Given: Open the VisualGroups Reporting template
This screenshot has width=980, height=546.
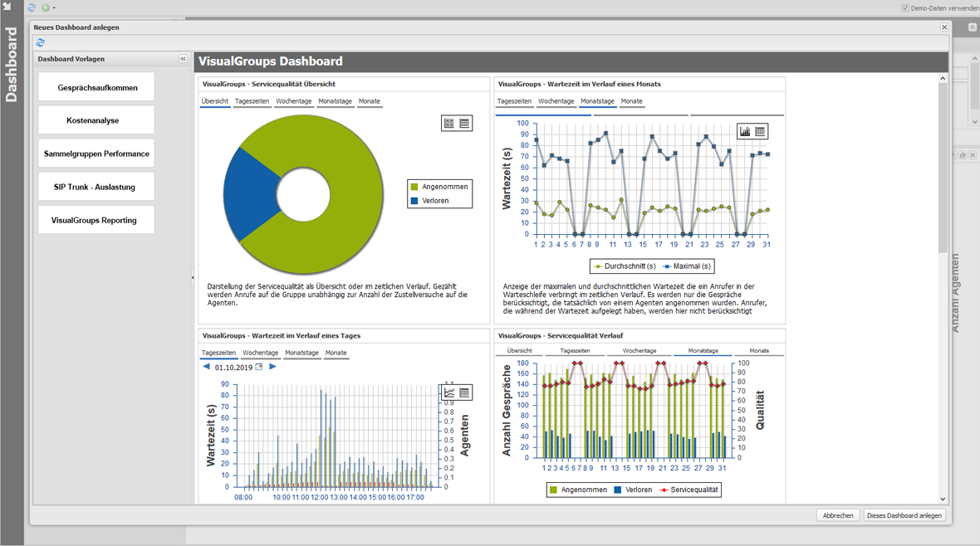Looking at the screenshot, I should [x=96, y=220].
